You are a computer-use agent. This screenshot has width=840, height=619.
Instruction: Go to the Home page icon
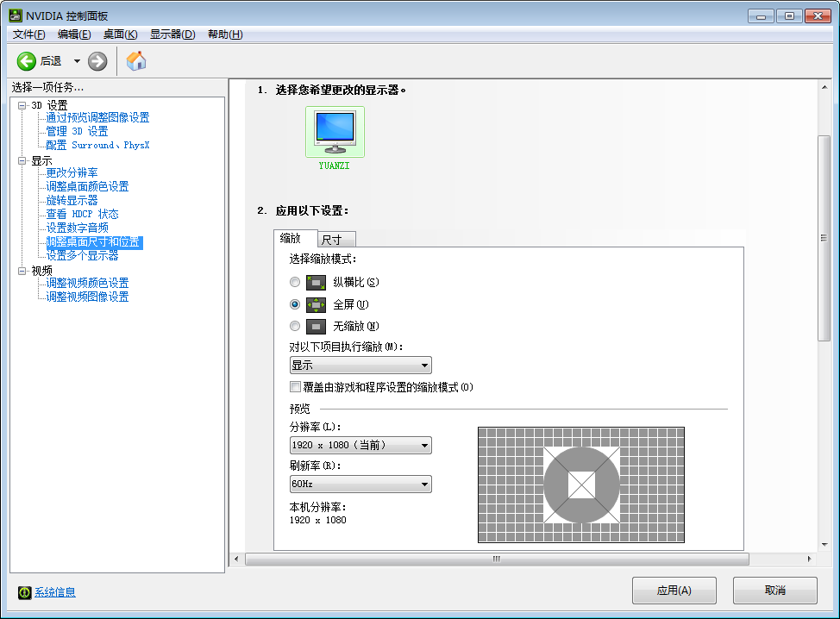[x=136, y=61]
